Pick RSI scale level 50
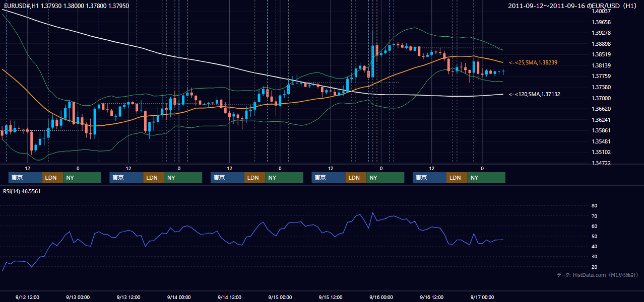This screenshot has width=644, height=302. click(x=594, y=236)
